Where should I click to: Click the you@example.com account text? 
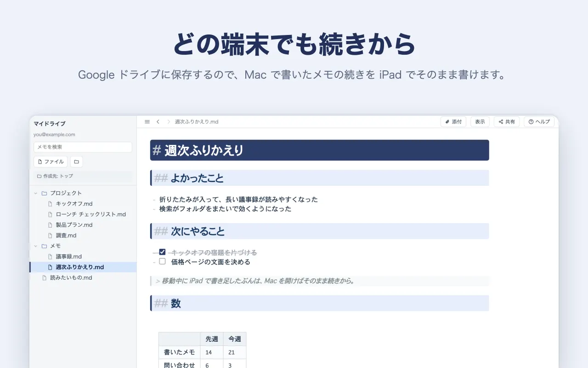point(54,135)
